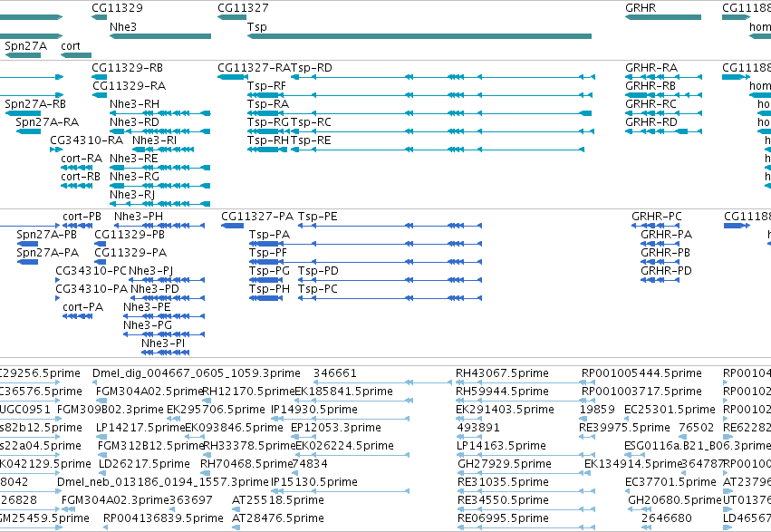
Task: Select EST EK185841.5prime
Action: pyautogui.click(x=353, y=401)
